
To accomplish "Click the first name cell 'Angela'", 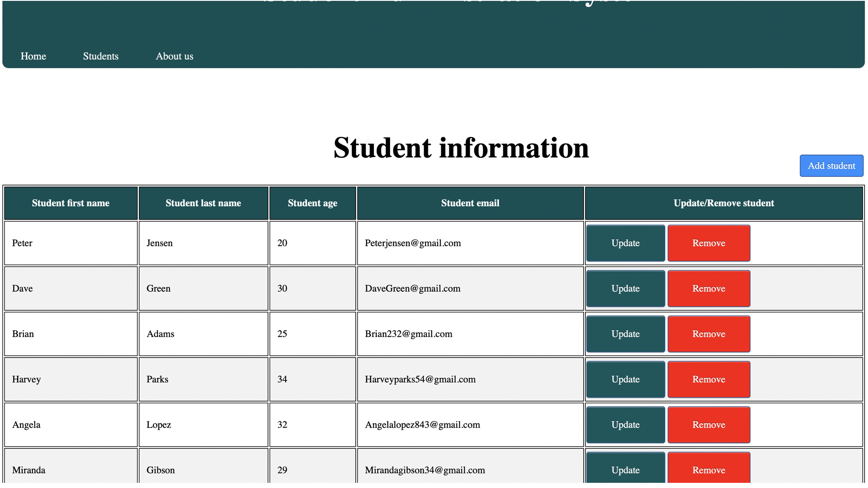I will point(71,425).
